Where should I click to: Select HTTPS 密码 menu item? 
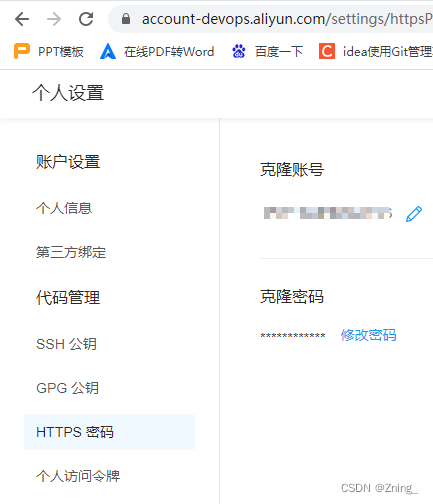coord(109,432)
